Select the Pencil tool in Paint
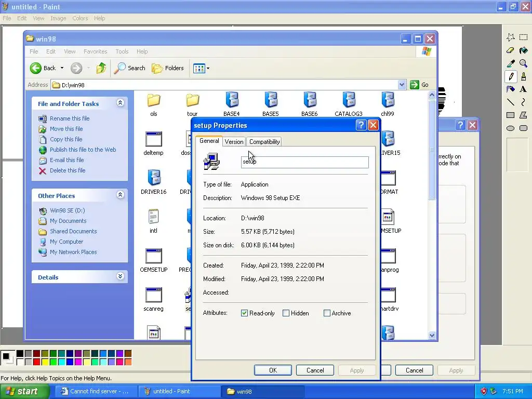 510,76
